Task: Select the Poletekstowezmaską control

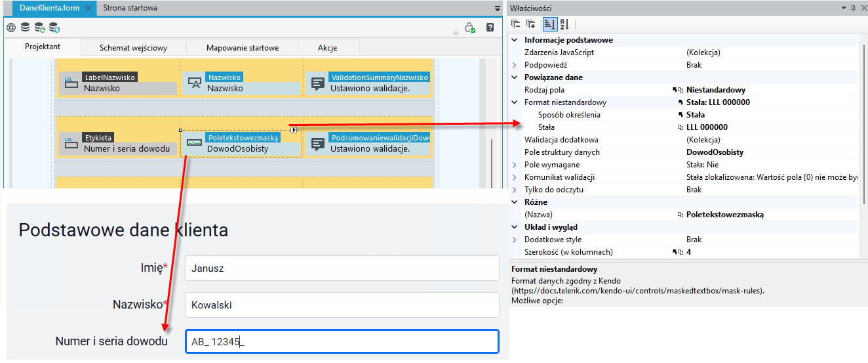Action: (241, 143)
